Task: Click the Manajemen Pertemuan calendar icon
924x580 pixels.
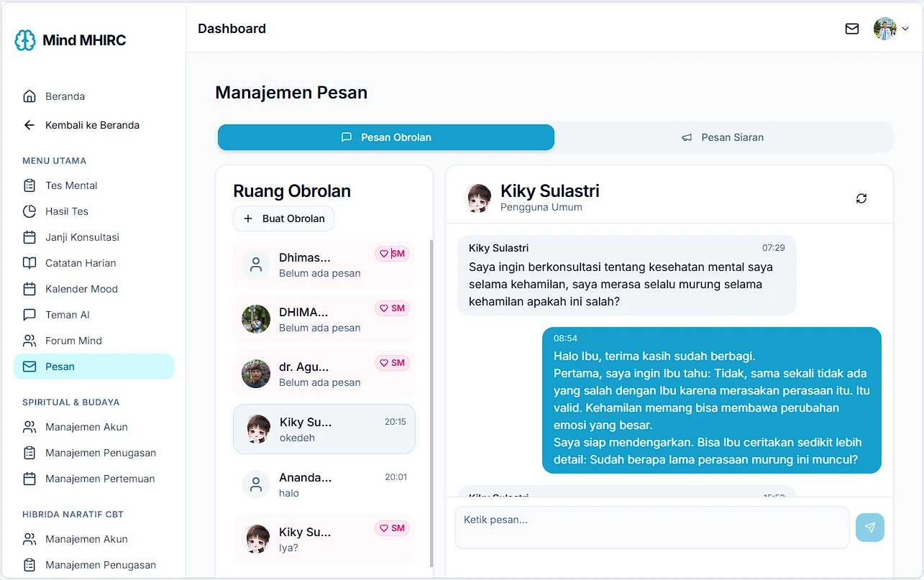Action: click(29, 479)
